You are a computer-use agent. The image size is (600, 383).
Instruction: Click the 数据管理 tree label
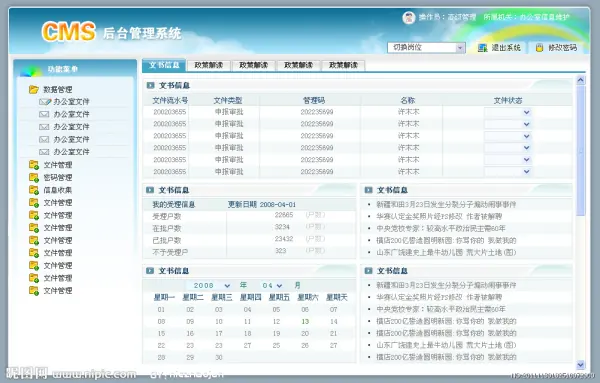point(58,90)
